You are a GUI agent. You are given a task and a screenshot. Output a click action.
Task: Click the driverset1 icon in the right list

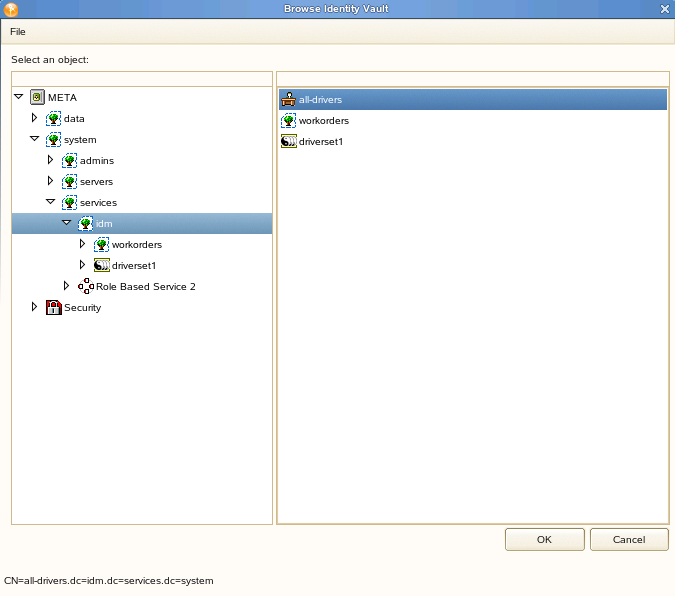point(289,141)
